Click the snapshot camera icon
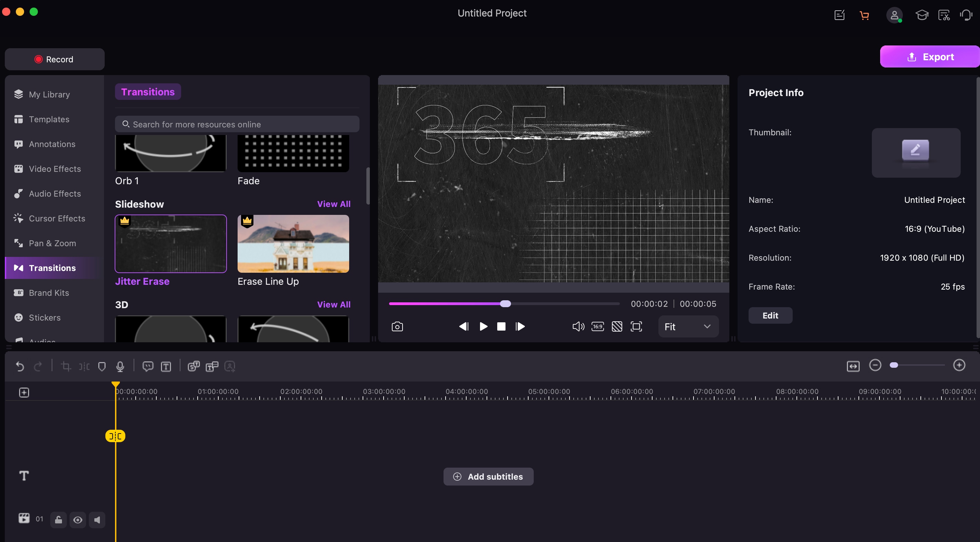The image size is (980, 542). [397, 326]
